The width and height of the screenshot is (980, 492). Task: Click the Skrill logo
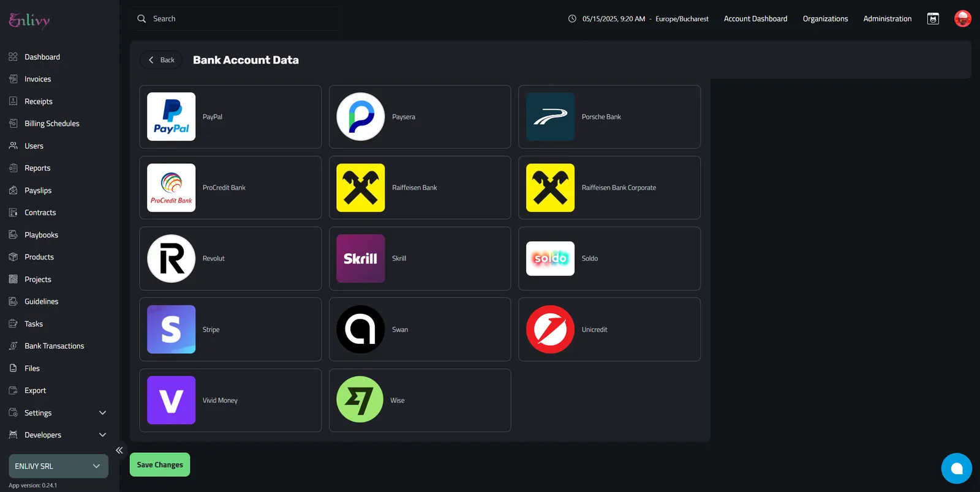361,259
